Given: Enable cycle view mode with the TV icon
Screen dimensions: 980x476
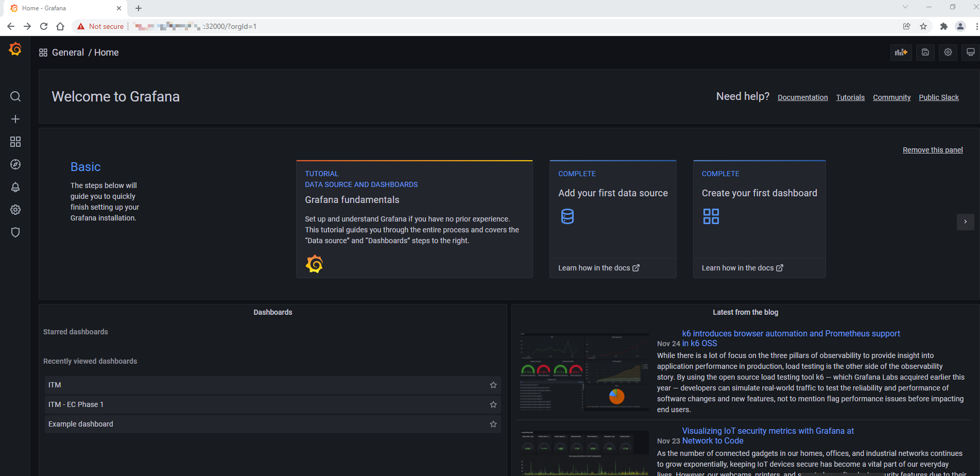Looking at the screenshot, I should click(x=970, y=52).
